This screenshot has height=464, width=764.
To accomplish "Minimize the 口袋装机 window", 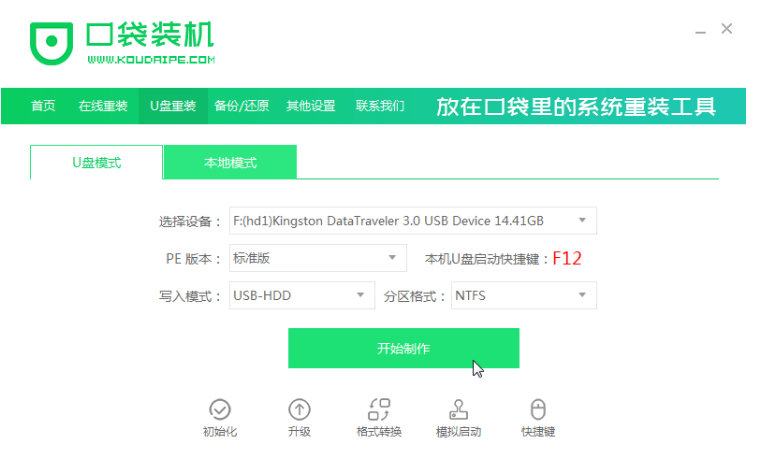I will point(701,32).
